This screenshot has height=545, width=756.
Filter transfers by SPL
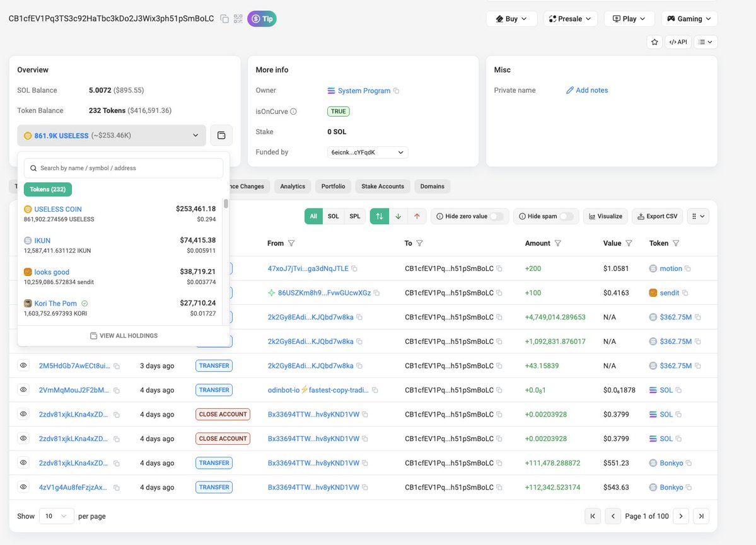click(355, 216)
